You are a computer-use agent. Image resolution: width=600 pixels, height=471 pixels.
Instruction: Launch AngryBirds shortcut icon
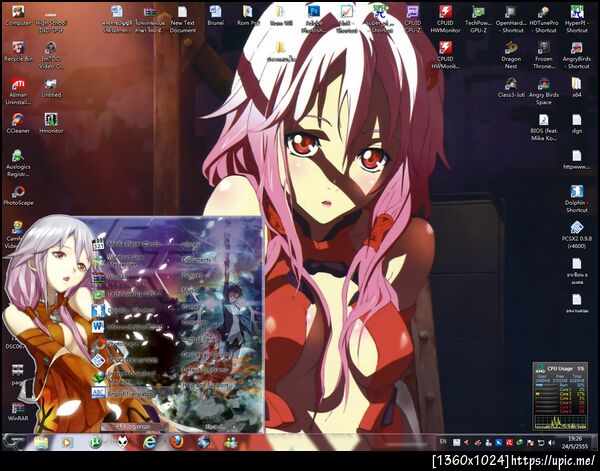(x=576, y=55)
